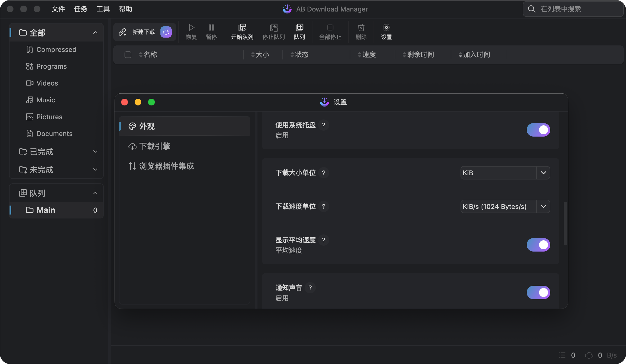626x364 pixels.
Task: Start the queue with 开始队列
Action: [x=242, y=32]
